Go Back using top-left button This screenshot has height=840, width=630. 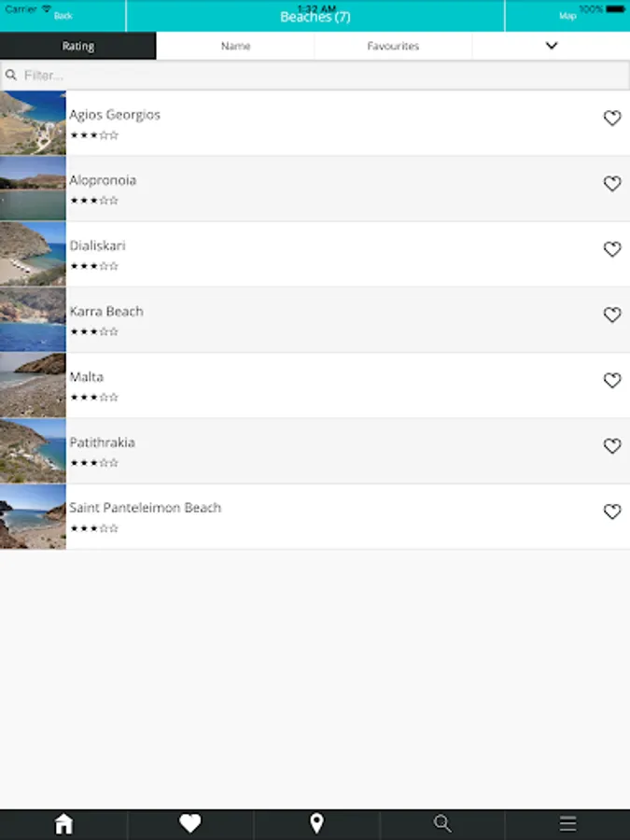click(63, 16)
